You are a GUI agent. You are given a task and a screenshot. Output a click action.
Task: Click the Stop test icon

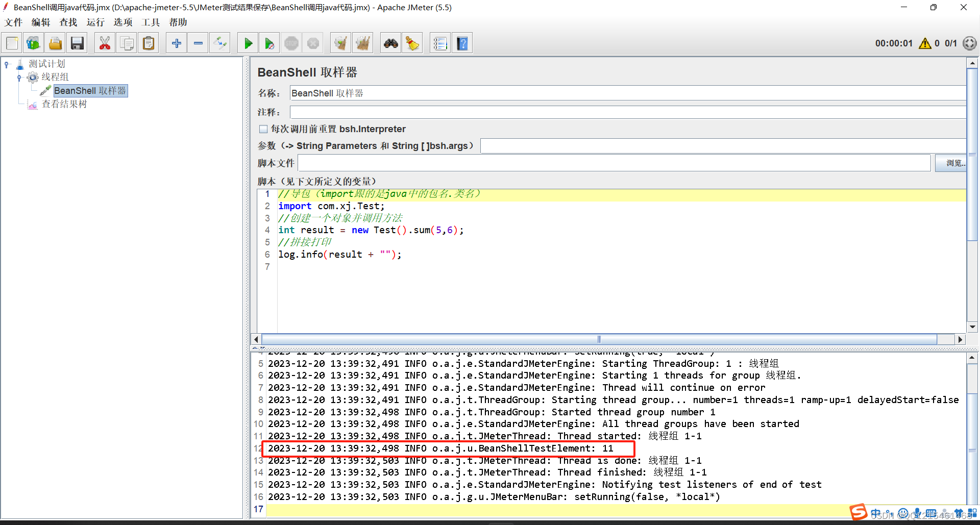point(291,43)
